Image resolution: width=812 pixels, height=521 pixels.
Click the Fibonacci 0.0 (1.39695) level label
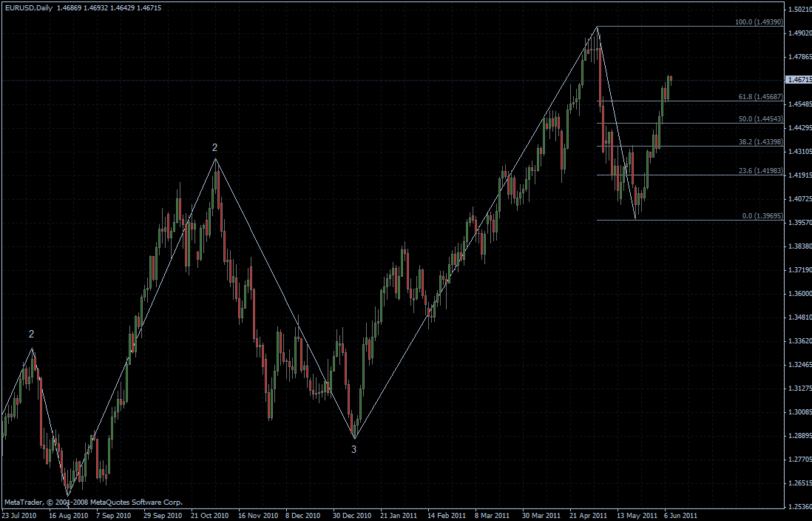(762, 215)
